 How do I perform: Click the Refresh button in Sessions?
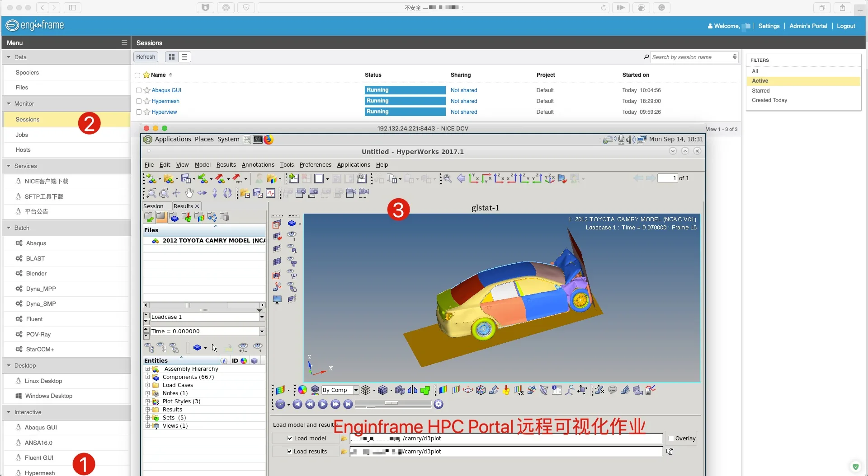click(x=146, y=57)
